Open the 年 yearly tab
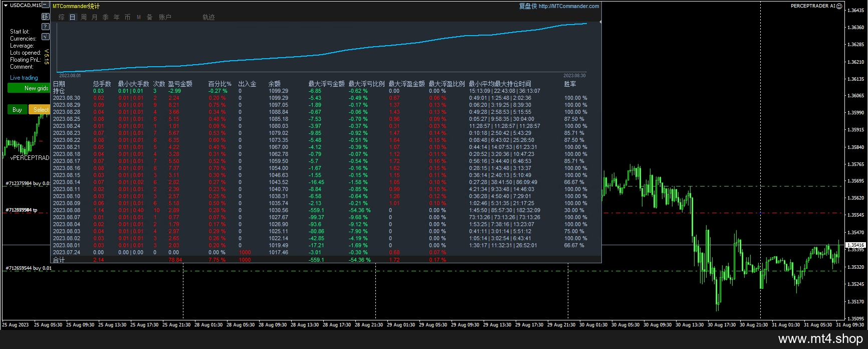 click(x=117, y=17)
